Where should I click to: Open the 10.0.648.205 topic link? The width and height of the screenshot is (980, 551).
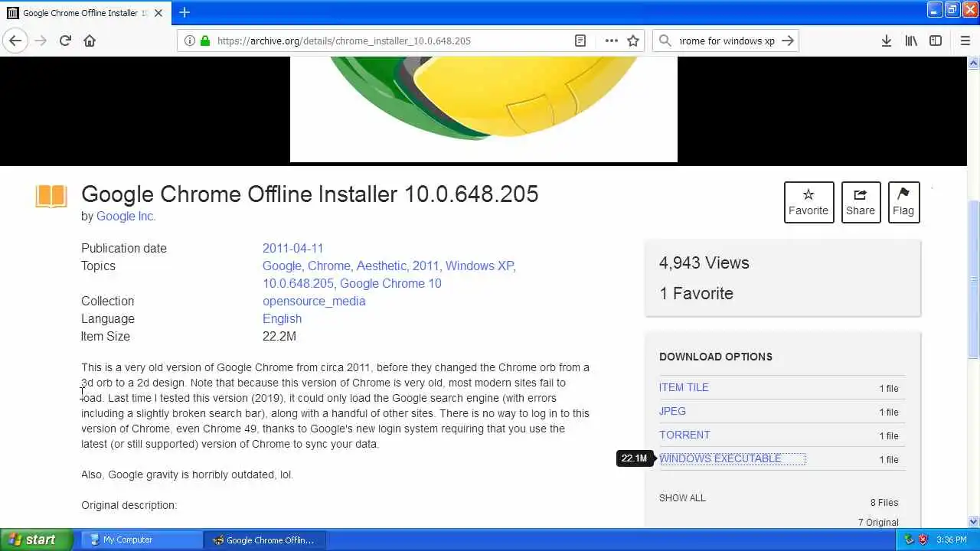(298, 283)
